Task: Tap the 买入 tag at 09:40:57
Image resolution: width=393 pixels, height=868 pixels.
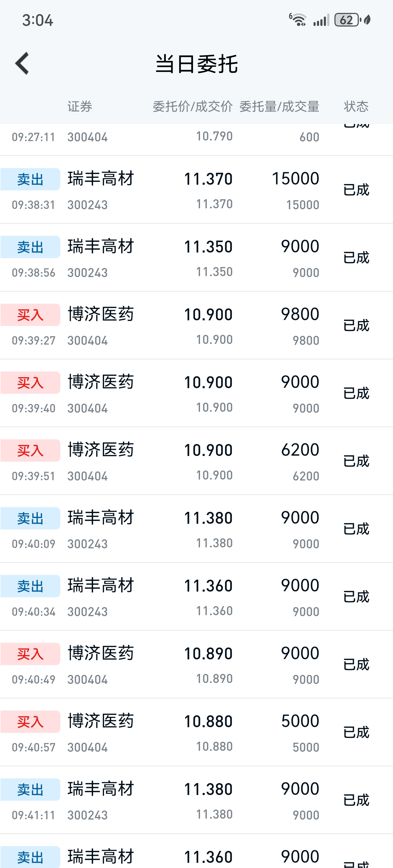Action: (x=30, y=722)
